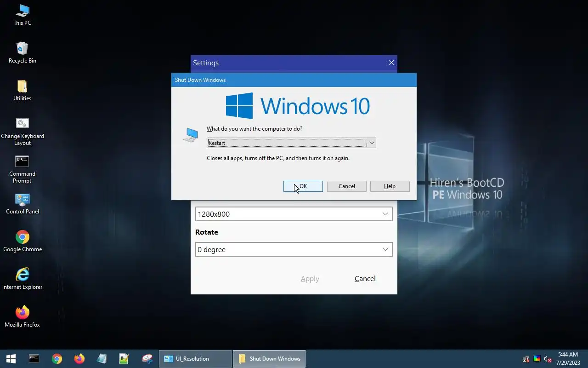Open This PC desktop icon
The height and width of the screenshot is (368, 588).
(22, 15)
